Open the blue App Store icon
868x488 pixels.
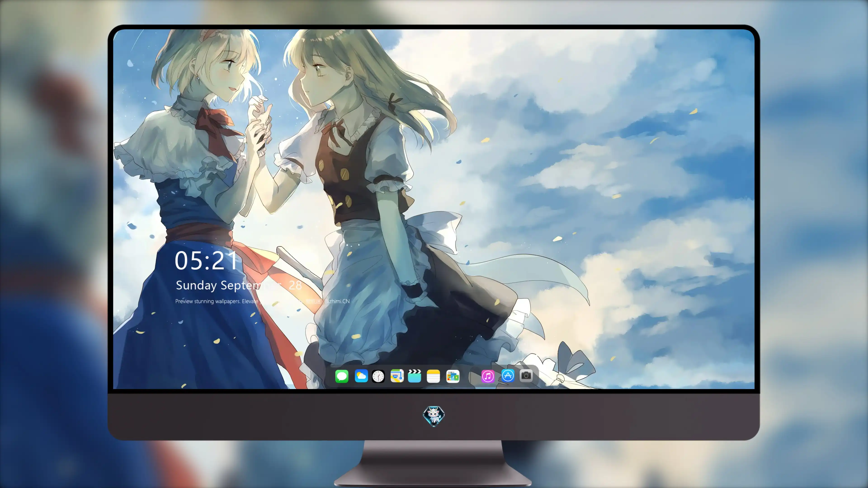pos(508,375)
